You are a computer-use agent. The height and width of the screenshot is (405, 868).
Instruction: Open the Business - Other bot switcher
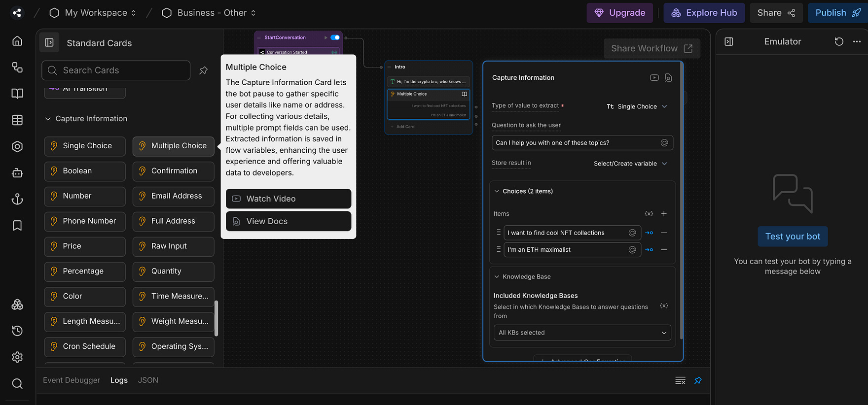209,13
